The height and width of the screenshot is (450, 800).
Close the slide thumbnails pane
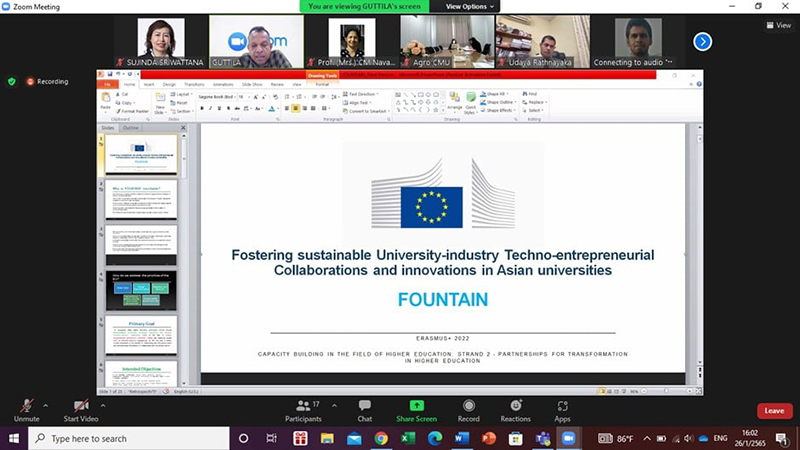coord(183,128)
